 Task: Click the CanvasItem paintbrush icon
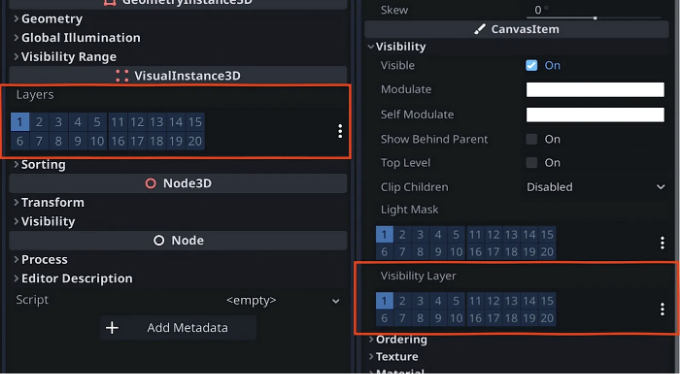(x=480, y=29)
